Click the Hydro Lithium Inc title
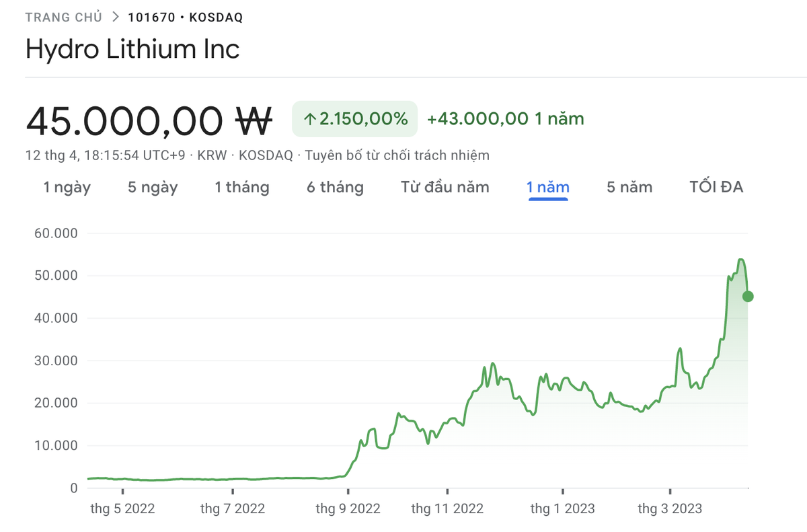 (x=132, y=48)
